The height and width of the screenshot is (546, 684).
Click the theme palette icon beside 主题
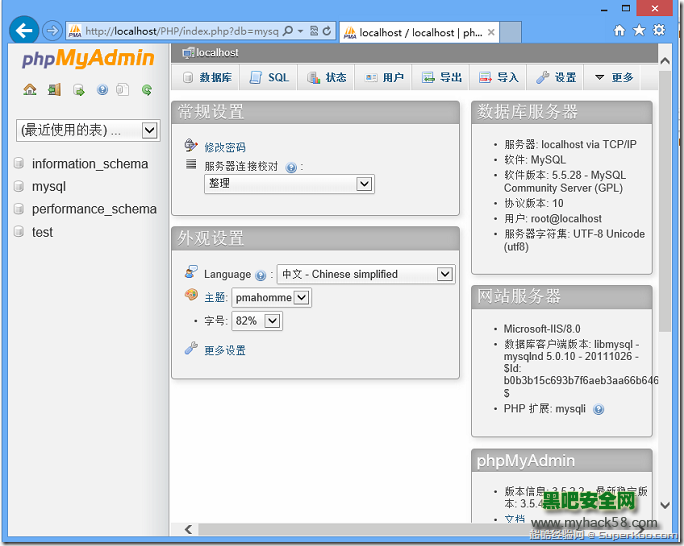[x=191, y=295]
